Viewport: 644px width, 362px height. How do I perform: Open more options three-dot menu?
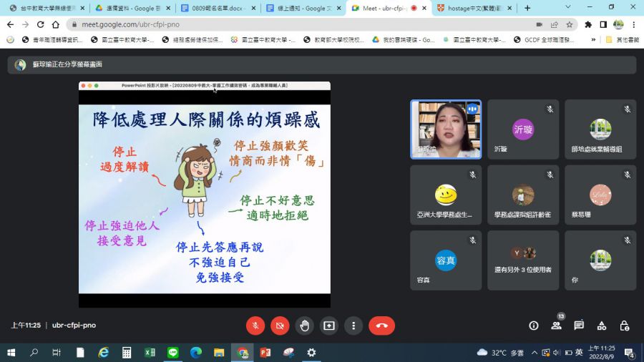[x=353, y=326]
